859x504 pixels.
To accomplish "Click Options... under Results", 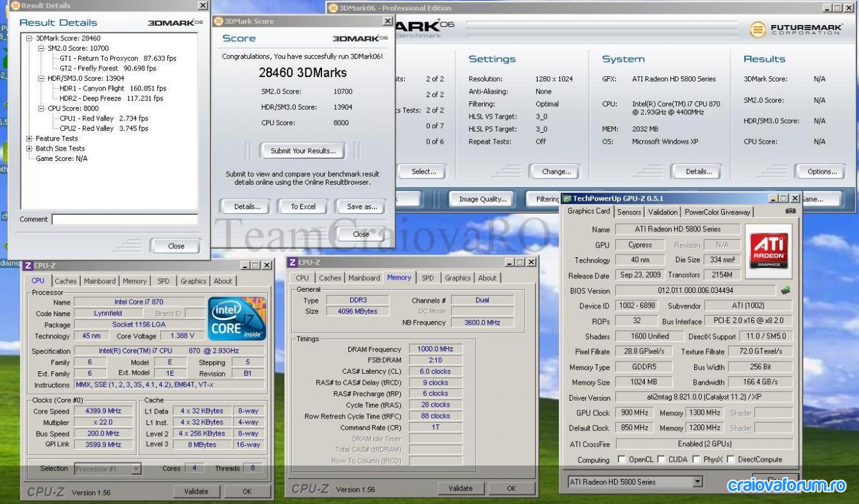I will coord(822,171).
